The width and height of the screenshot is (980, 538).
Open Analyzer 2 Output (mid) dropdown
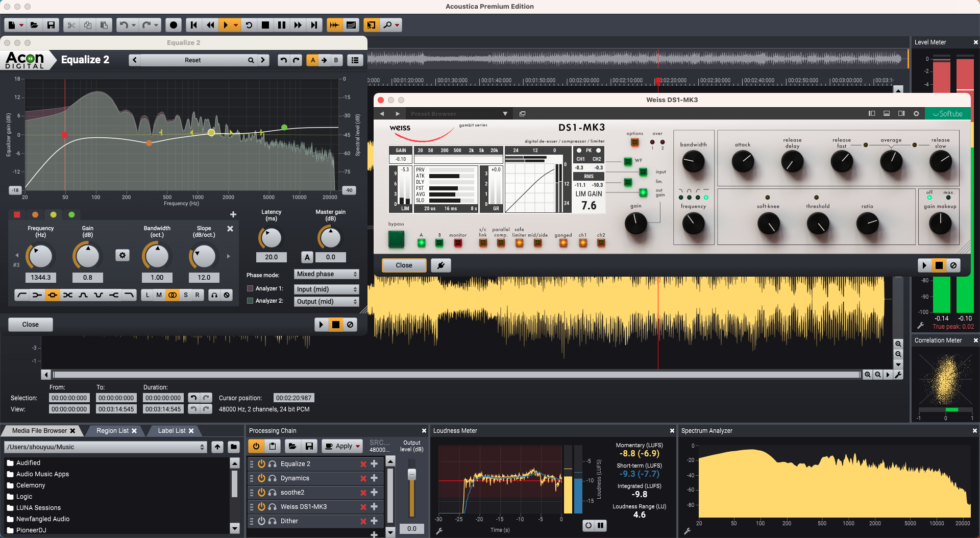point(327,302)
